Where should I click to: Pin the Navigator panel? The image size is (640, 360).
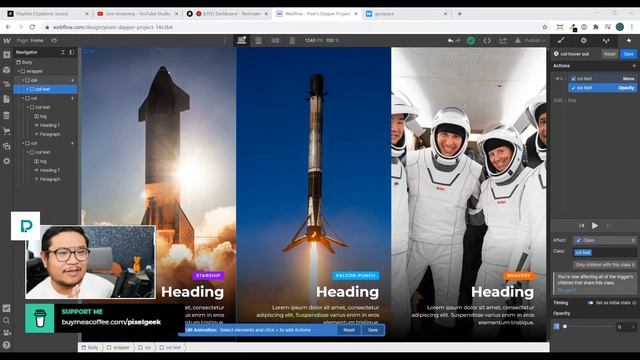[72, 52]
